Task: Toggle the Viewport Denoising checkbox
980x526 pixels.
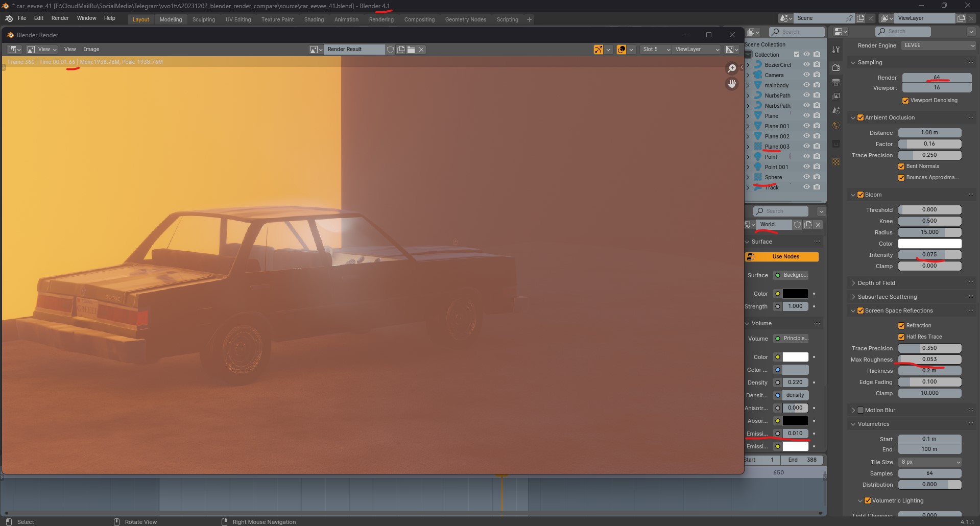Action: pos(905,101)
